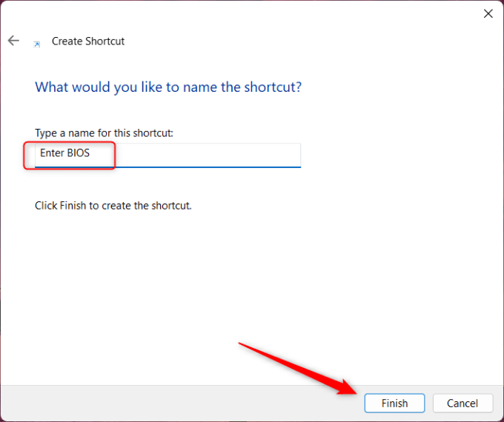This screenshot has height=422, width=504.
Task: Click the word "Enter" in the name field
Action: pyautogui.click(x=52, y=154)
